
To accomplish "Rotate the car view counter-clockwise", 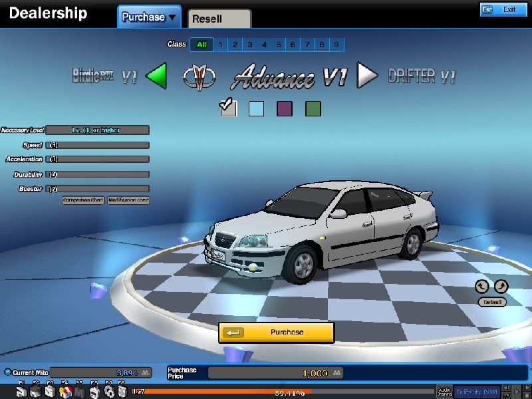I will [482, 287].
